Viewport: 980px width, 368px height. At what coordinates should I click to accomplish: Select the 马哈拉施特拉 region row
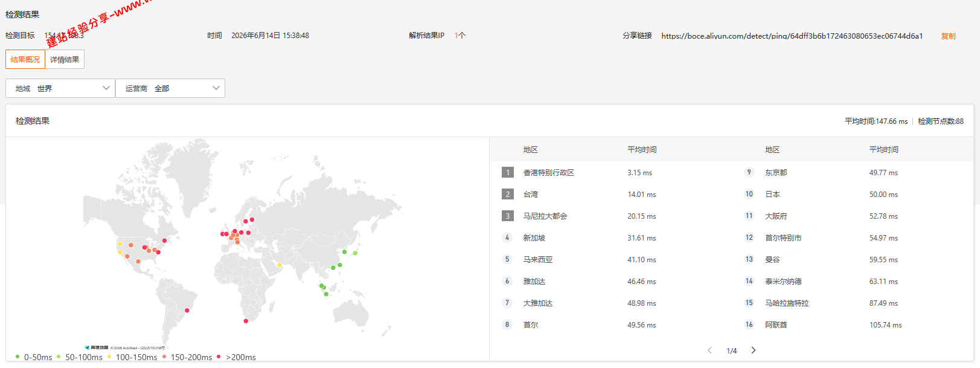click(852, 303)
